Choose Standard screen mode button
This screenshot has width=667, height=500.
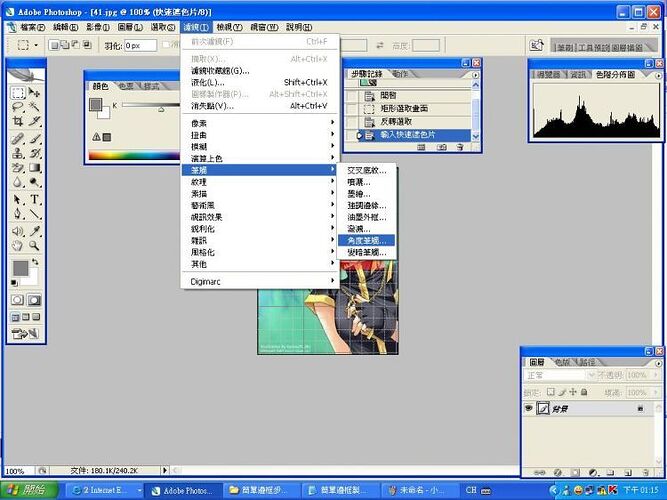coord(15,317)
